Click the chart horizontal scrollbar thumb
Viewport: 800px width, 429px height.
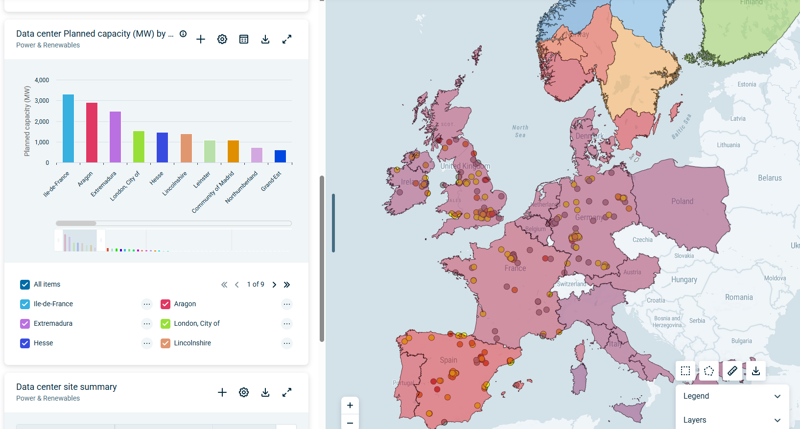pyautogui.click(x=76, y=223)
